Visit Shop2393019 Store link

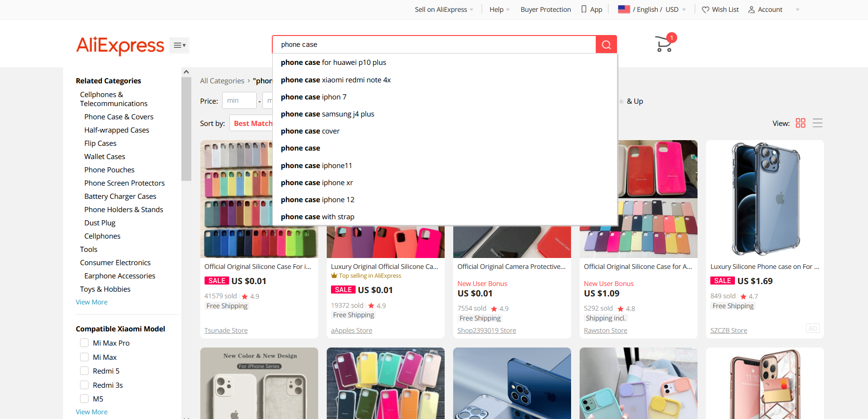[487, 330]
